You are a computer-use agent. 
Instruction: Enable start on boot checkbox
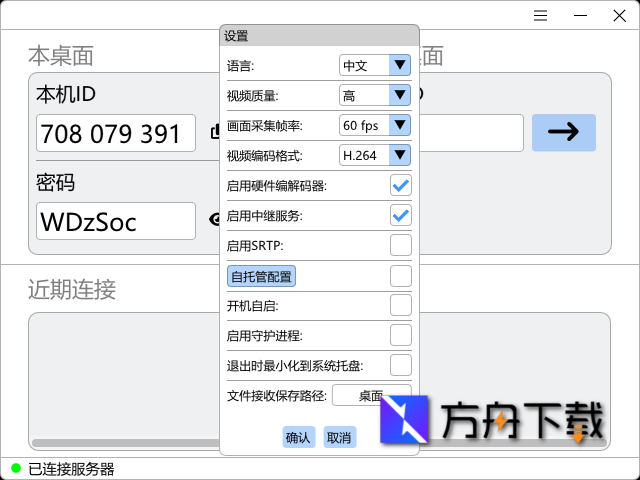400,305
